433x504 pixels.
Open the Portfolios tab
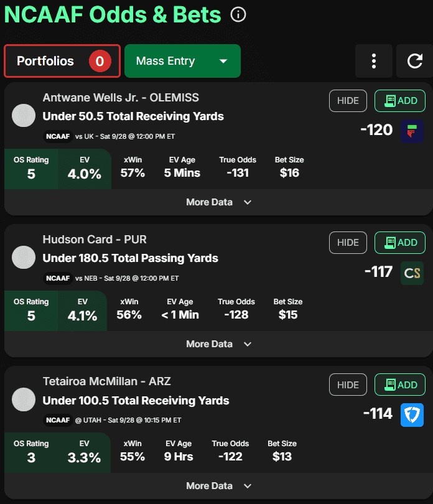pyautogui.click(x=62, y=61)
